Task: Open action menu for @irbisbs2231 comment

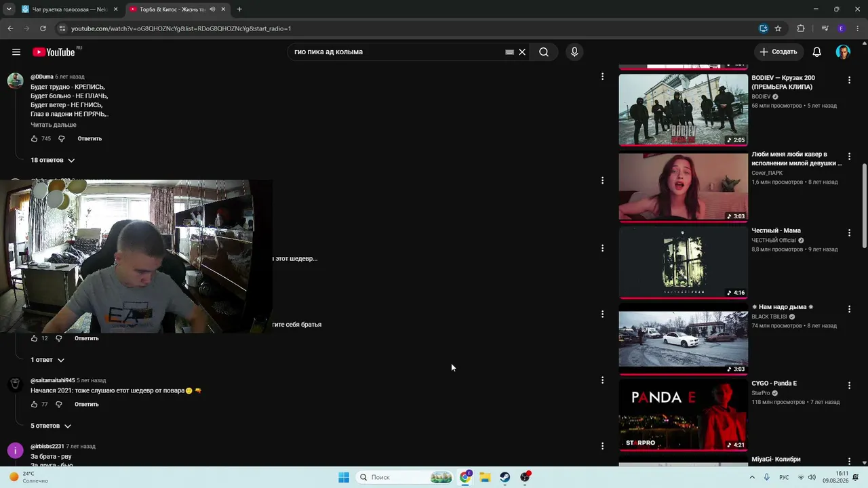Action: click(602, 446)
